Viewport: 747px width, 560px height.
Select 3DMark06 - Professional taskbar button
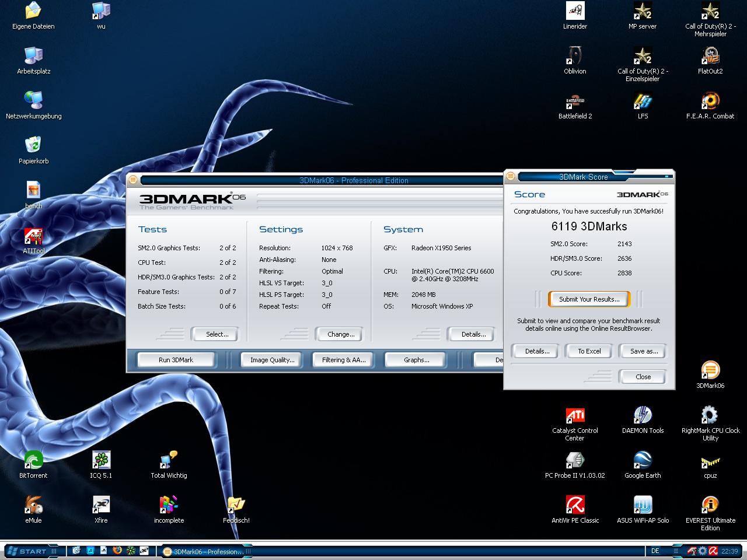click(204, 551)
